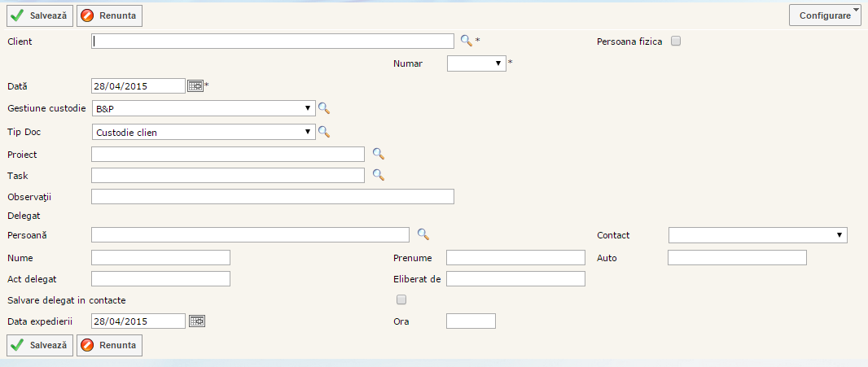868x367 pixels.
Task: Open the Configurare menu button
Action: tap(825, 15)
